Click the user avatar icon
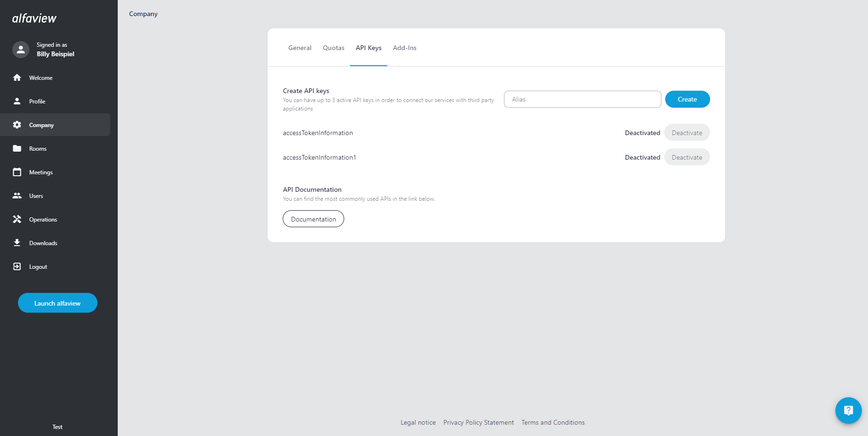 21,50
